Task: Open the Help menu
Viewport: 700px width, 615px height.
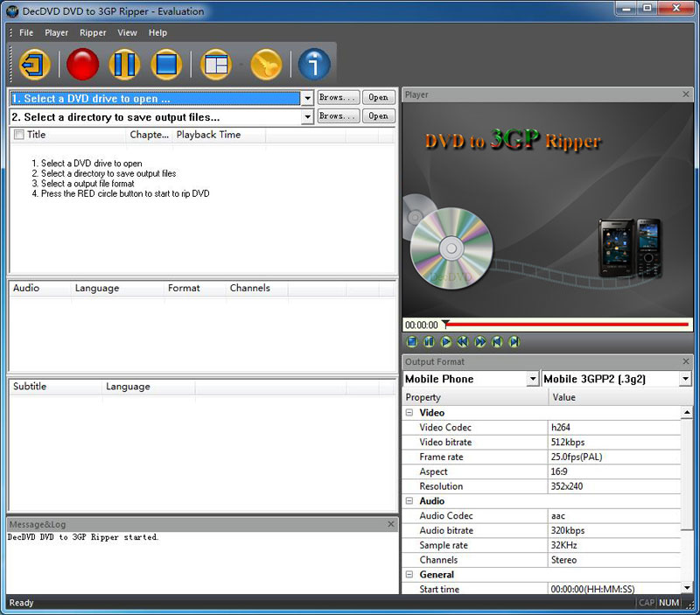Action: (157, 32)
